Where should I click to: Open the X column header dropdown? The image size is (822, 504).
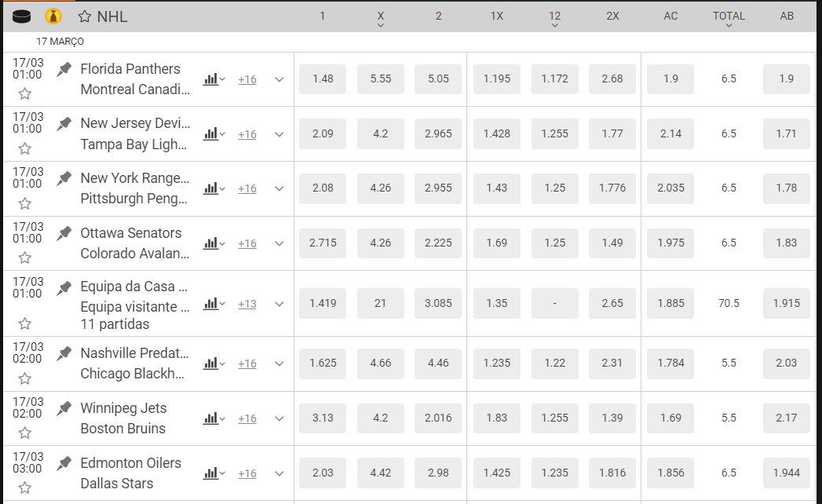tap(381, 25)
